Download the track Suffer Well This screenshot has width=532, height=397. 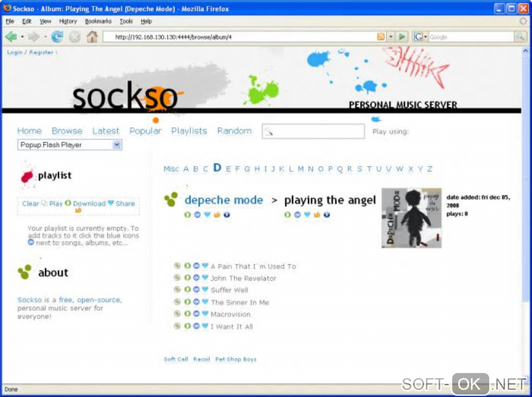click(205, 290)
